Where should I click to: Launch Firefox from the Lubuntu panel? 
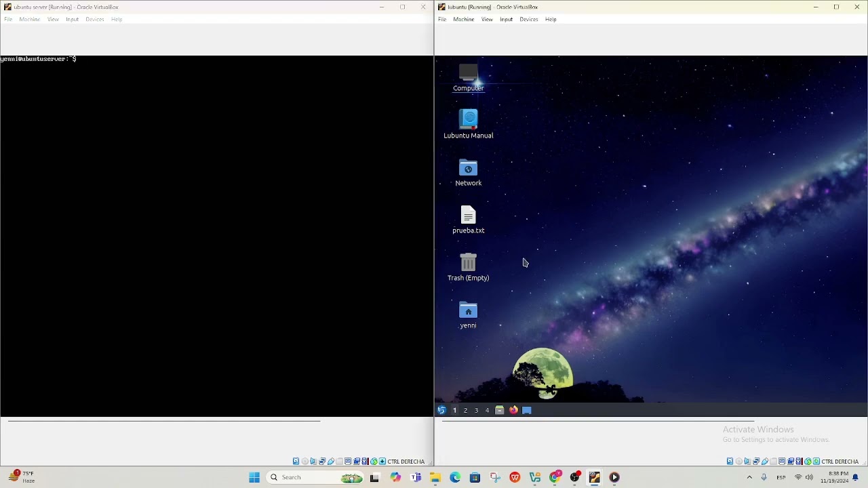pos(513,410)
